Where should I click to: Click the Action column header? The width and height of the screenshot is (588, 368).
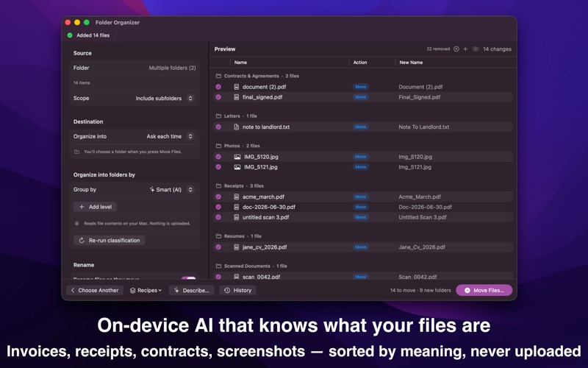pos(360,63)
